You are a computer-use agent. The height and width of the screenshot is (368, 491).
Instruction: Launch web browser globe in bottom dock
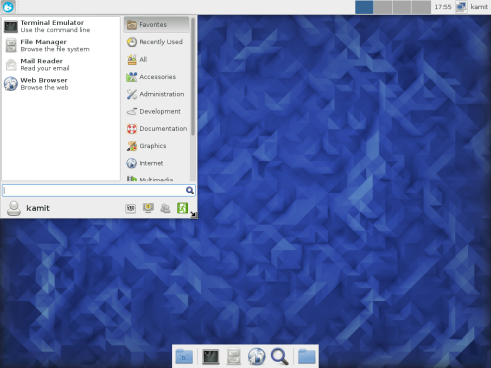tap(257, 357)
